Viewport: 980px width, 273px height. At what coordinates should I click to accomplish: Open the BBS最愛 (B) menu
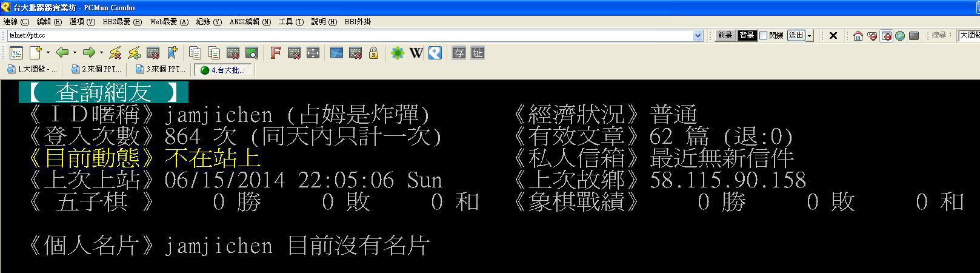(x=122, y=22)
